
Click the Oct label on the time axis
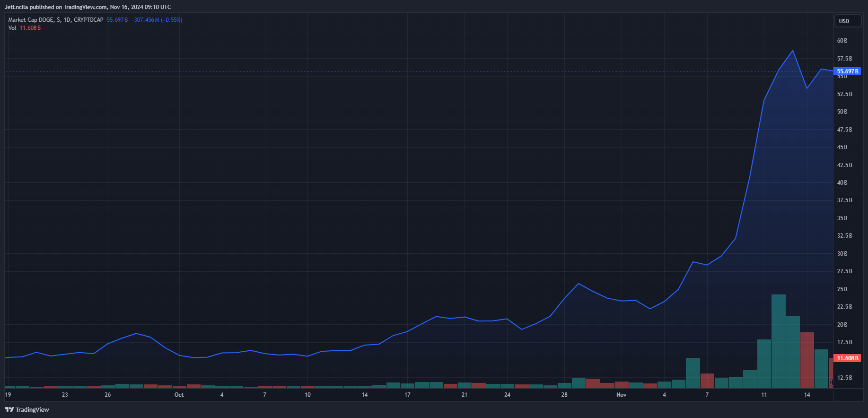pos(179,395)
